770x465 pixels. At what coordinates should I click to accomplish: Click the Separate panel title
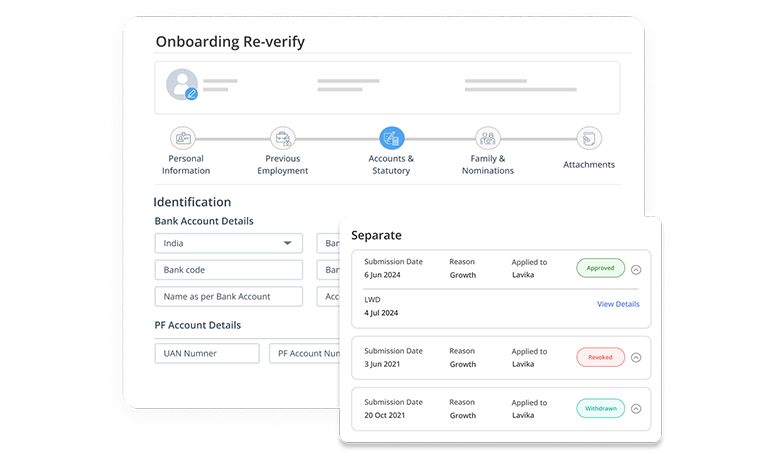coord(376,235)
